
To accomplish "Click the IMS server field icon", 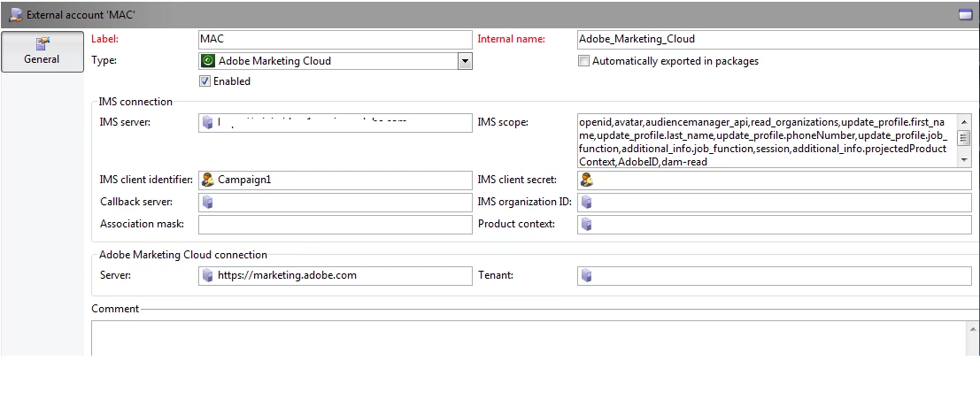I will (x=207, y=122).
